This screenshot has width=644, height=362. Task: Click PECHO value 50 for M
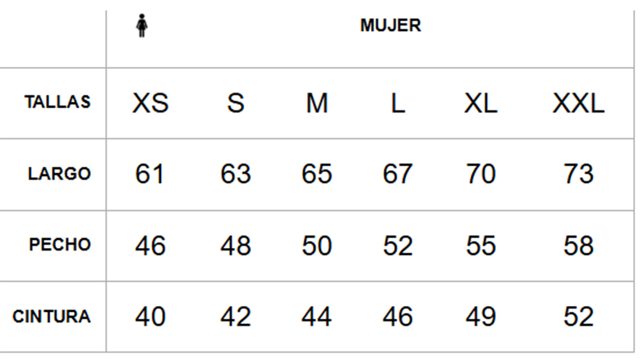(x=317, y=245)
